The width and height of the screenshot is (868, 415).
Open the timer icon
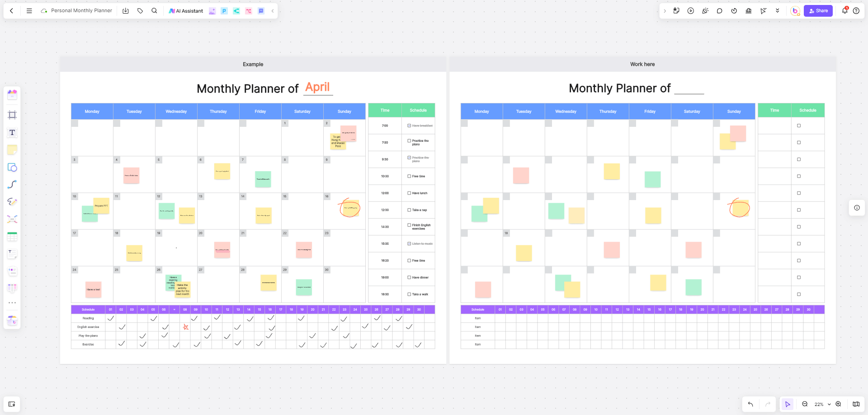coord(734,11)
